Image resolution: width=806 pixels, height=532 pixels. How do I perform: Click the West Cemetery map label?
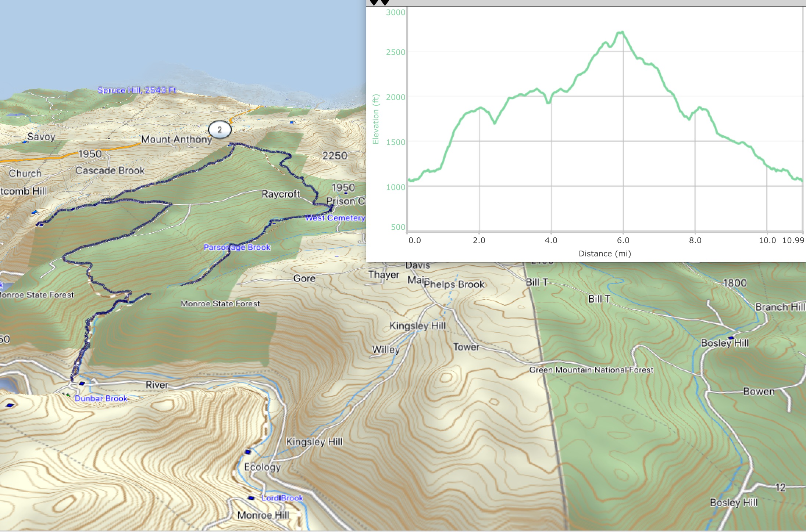click(335, 218)
